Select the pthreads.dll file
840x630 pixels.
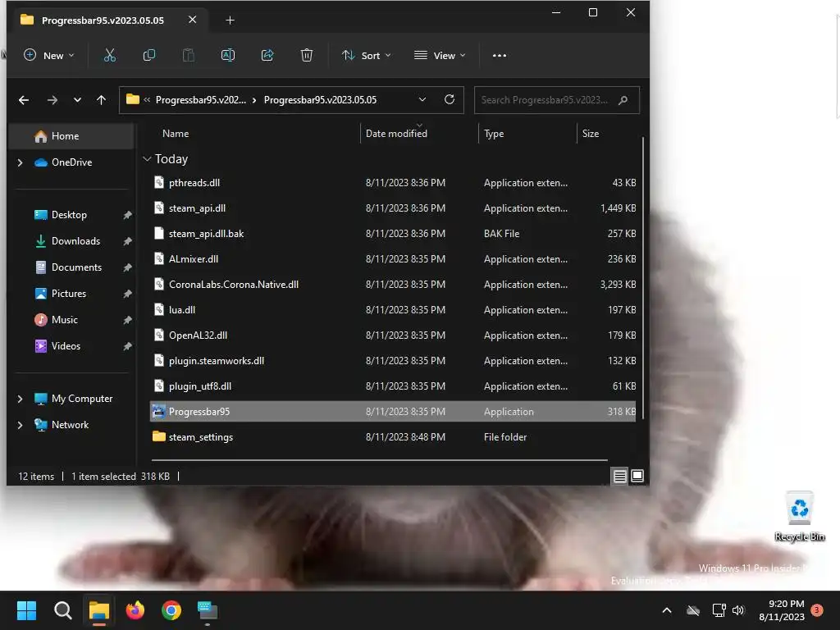coord(393,183)
